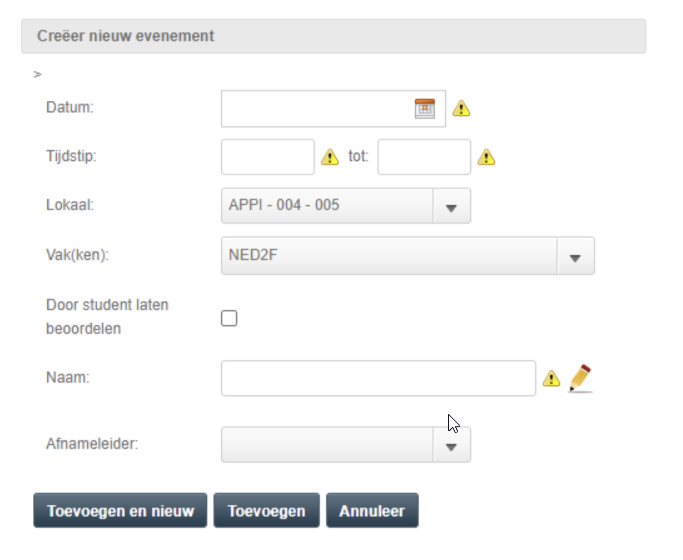Click the warning icon beside Naam field
The image size is (683, 560).
click(x=551, y=378)
